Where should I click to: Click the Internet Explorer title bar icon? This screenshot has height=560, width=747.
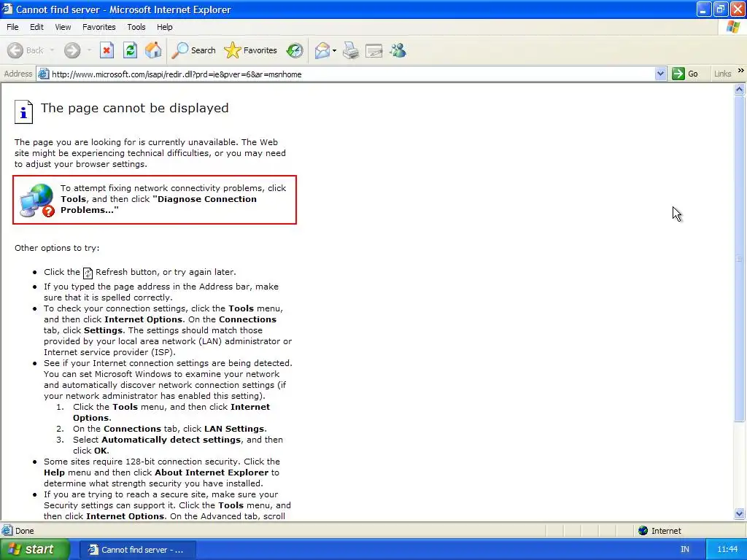click(x=7, y=9)
